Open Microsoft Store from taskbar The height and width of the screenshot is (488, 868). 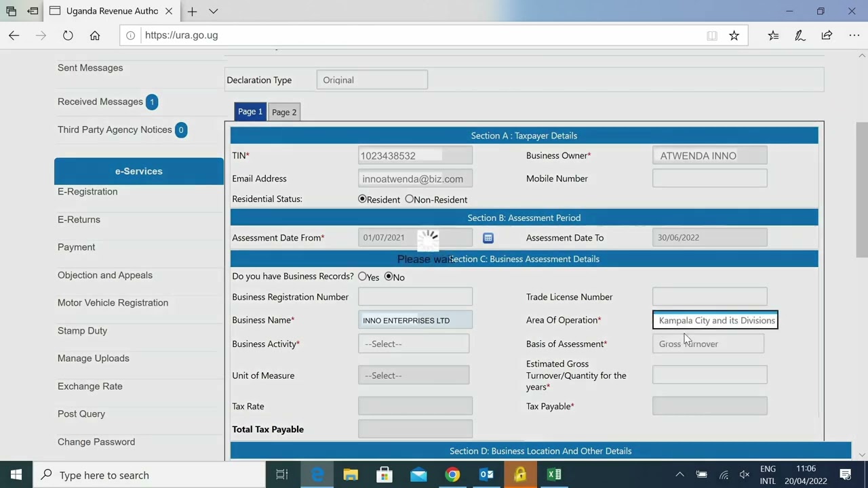coord(384,475)
